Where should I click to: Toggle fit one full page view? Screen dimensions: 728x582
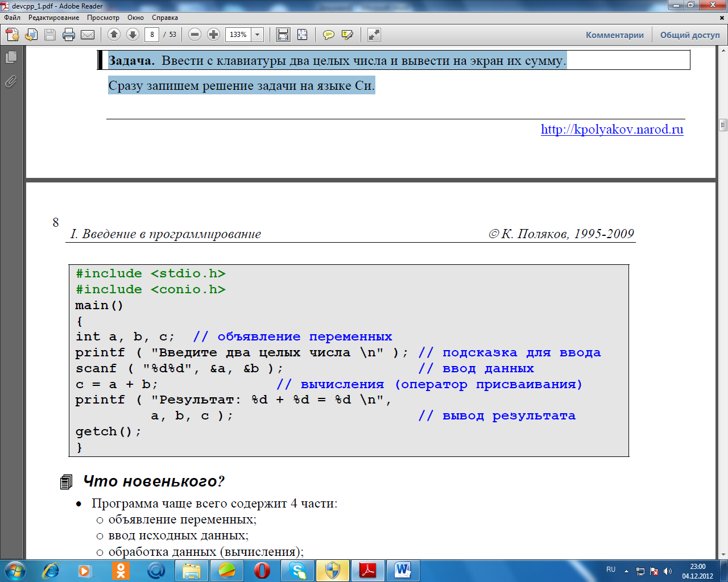point(302,35)
